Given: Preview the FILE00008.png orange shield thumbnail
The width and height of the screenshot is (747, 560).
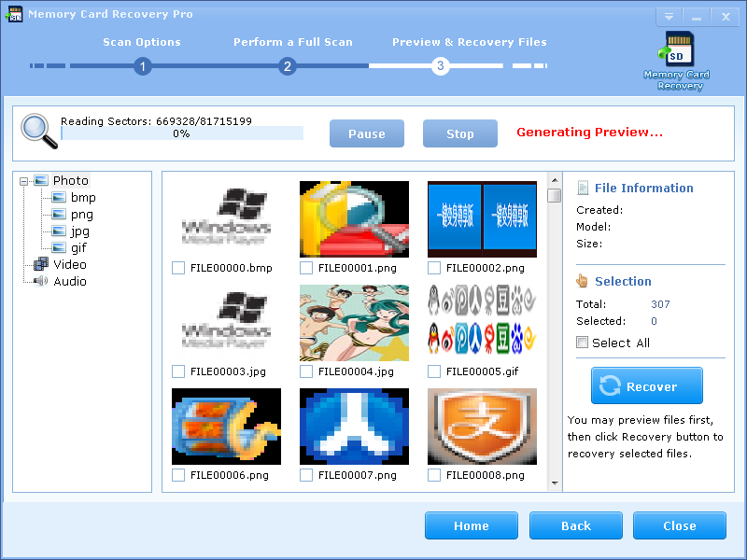Looking at the screenshot, I should 482,427.
